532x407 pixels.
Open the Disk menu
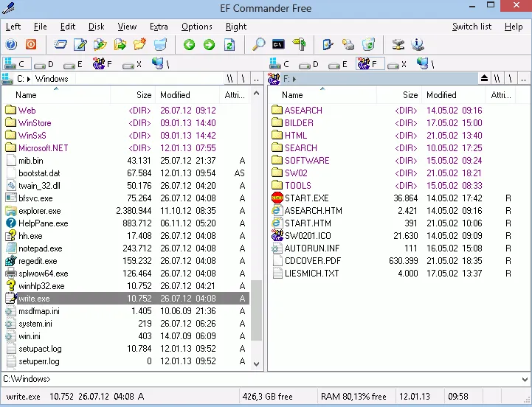click(x=97, y=27)
